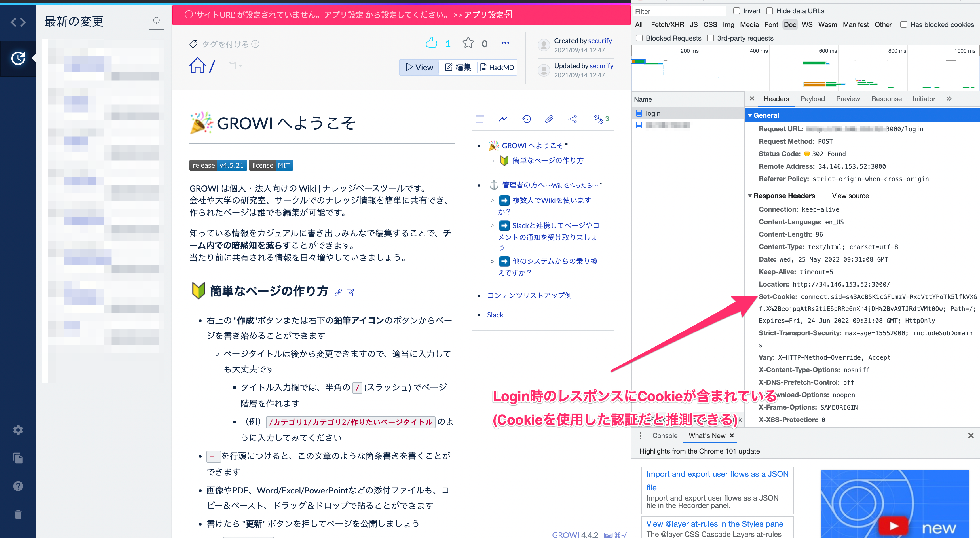980x538 pixels.
Task: Open the timeline graph icon
Action: point(503,119)
